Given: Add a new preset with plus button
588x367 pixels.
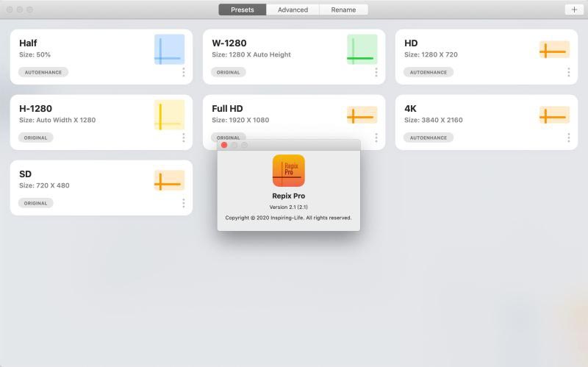Looking at the screenshot, I should [x=574, y=10].
